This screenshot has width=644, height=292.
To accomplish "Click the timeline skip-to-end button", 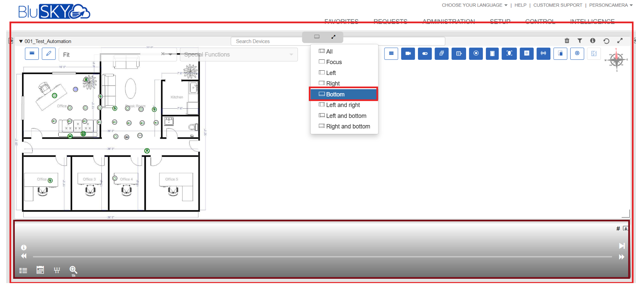I will 622,246.
